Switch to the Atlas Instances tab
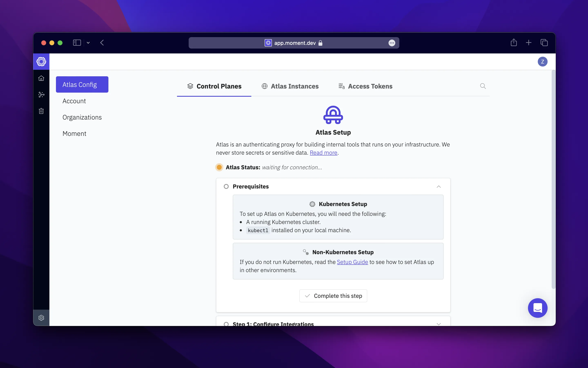 click(x=290, y=86)
